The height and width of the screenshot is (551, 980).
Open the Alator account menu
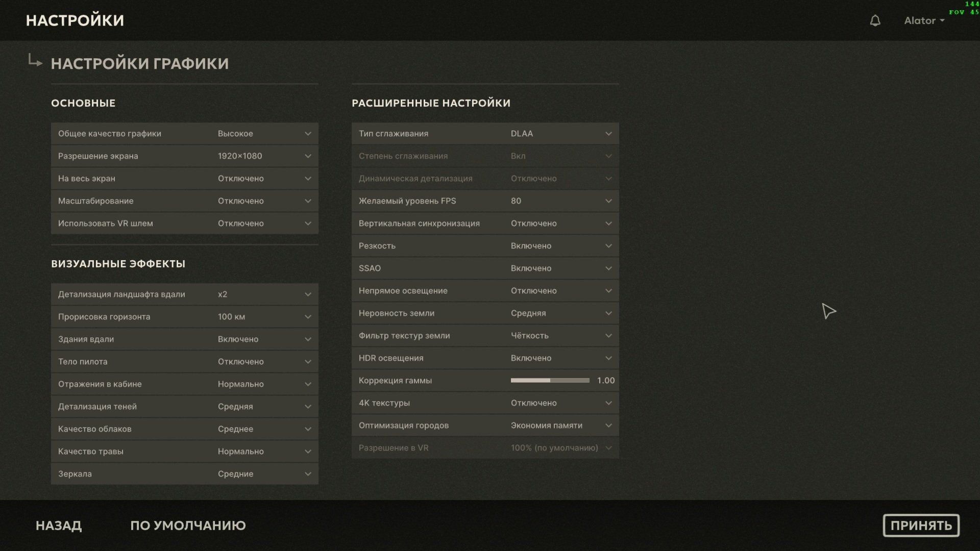pos(924,20)
